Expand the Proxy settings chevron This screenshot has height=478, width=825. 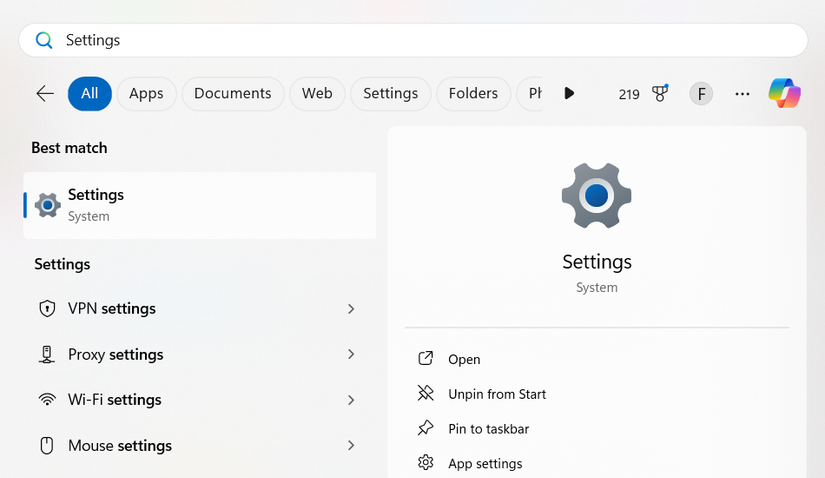pos(351,354)
